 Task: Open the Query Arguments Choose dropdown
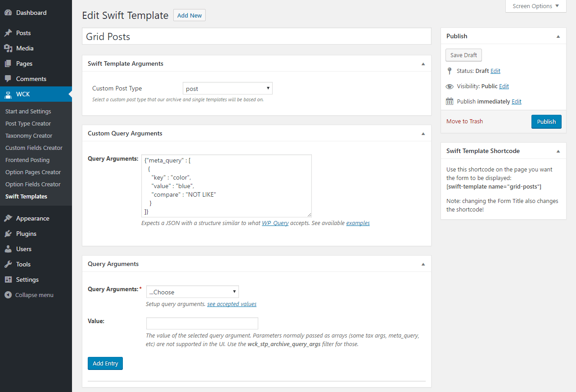tap(192, 292)
